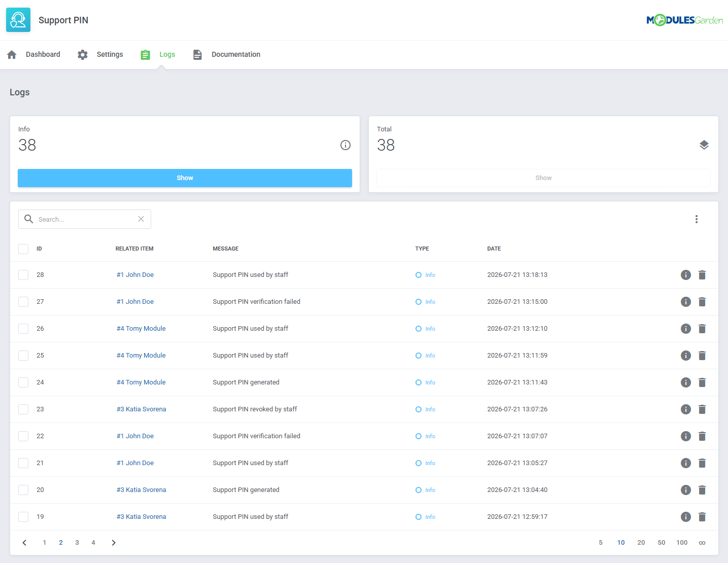Delete log entry 24

click(702, 382)
